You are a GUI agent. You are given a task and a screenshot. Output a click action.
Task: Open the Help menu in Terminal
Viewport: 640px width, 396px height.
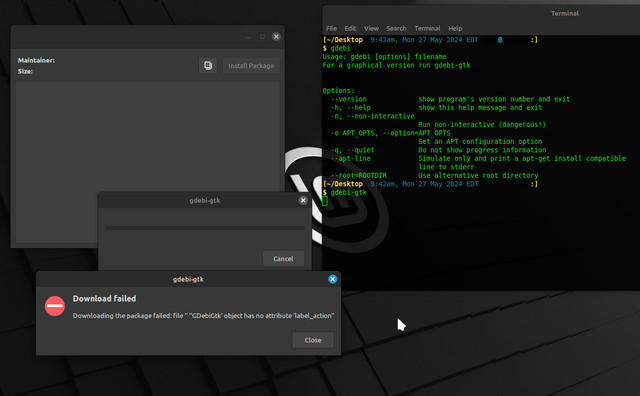(x=455, y=28)
